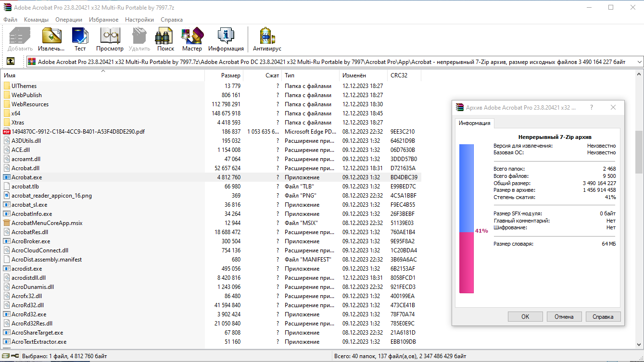The height and width of the screenshot is (362, 644).
Task: Click the Отмена button
Action: (x=564, y=317)
